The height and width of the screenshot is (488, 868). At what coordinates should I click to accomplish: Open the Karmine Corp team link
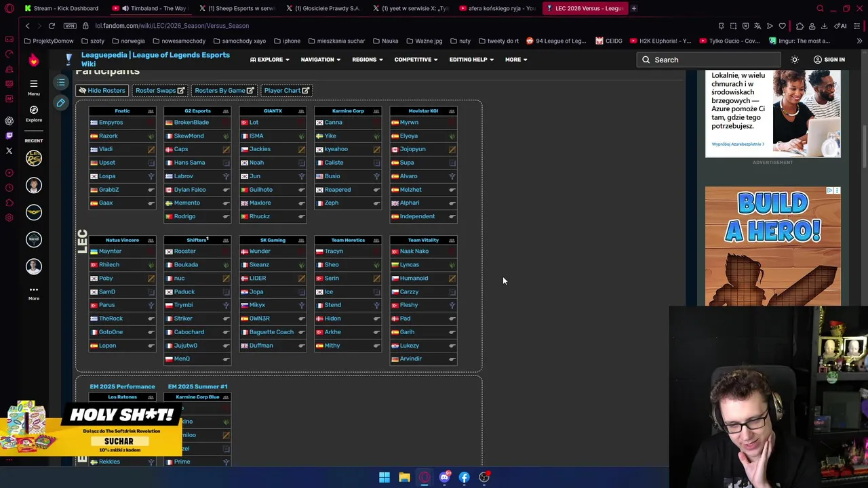348,110
